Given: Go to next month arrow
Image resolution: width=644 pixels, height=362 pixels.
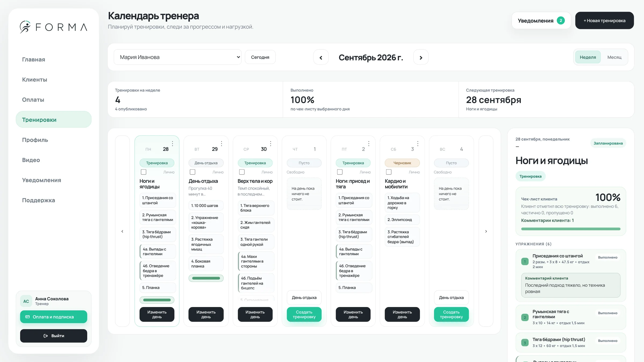Looking at the screenshot, I should (x=421, y=57).
